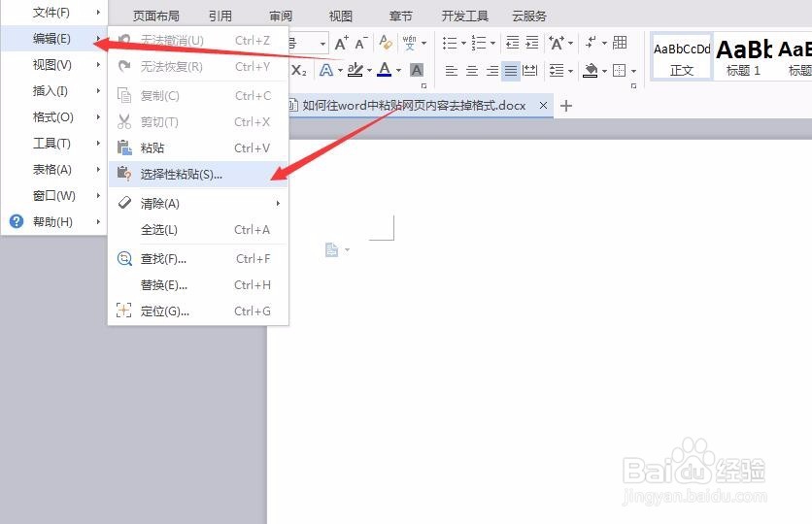Switch to the 审阅 ribbon tab
Viewport: 812px width, 524px height.
click(280, 16)
